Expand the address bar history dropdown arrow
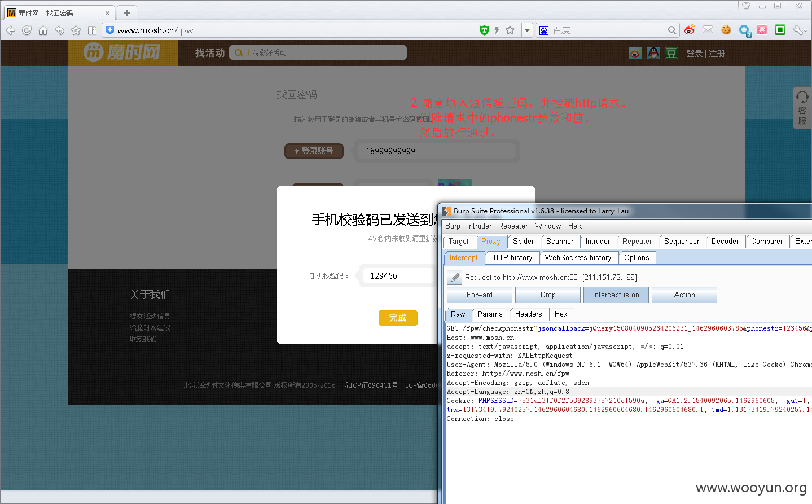The width and height of the screenshot is (812, 504). click(x=527, y=30)
